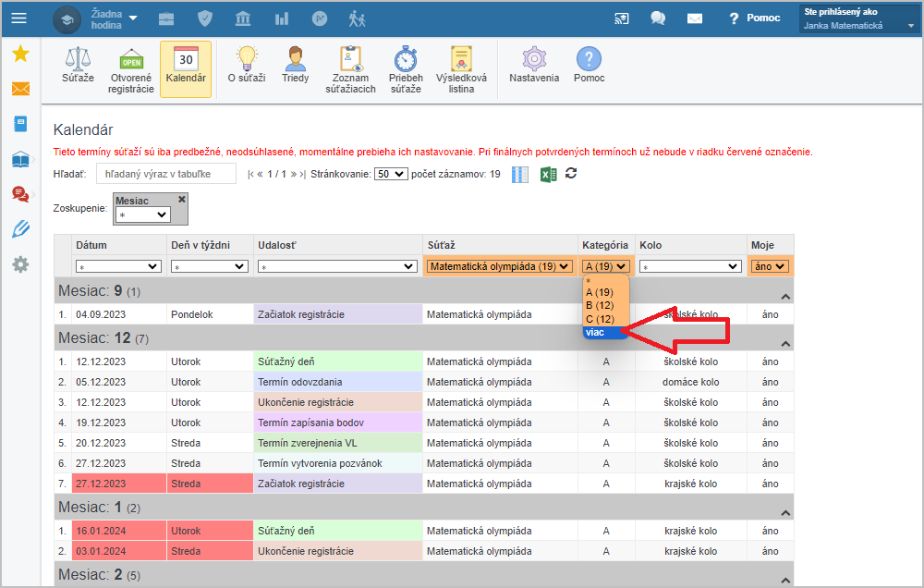Click the column chooser icon beside record count

(519, 175)
